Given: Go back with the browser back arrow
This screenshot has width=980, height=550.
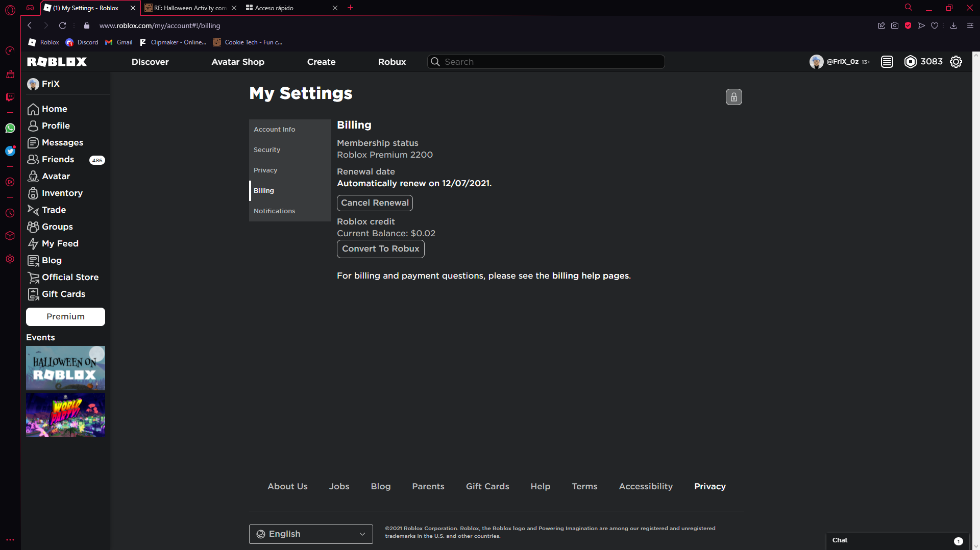Looking at the screenshot, I should 30,26.
